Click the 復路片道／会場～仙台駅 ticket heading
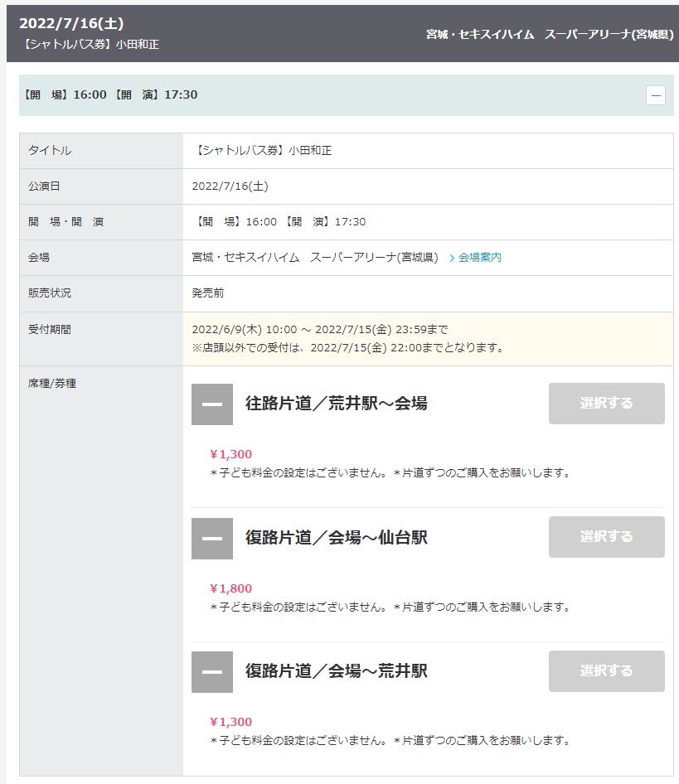679x784 pixels. (336, 538)
